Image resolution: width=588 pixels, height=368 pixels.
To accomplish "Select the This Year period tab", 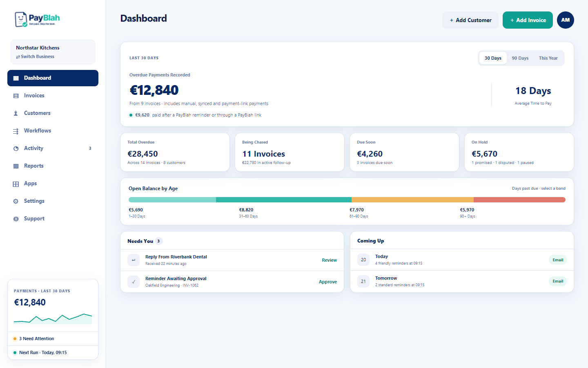I will click(548, 58).
